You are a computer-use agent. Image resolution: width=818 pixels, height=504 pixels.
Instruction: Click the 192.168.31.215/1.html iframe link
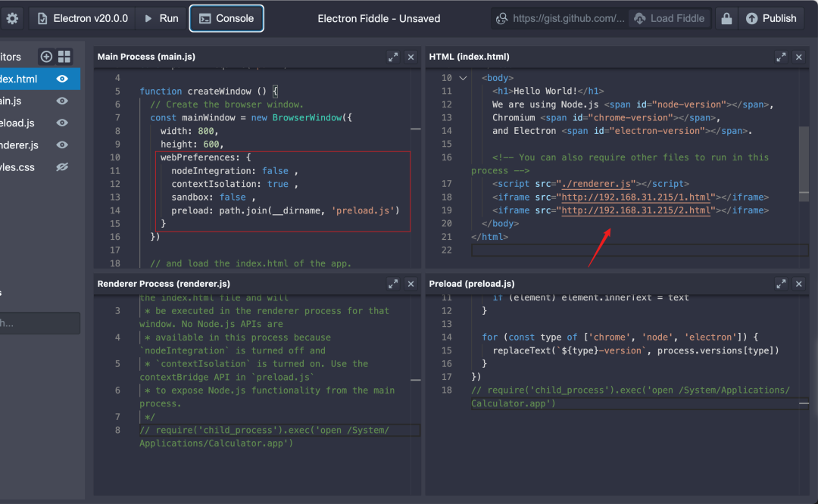[635, 197]
